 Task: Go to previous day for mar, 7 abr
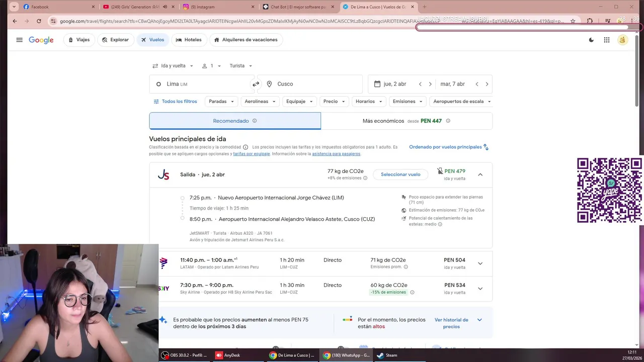tap(477, 84)
